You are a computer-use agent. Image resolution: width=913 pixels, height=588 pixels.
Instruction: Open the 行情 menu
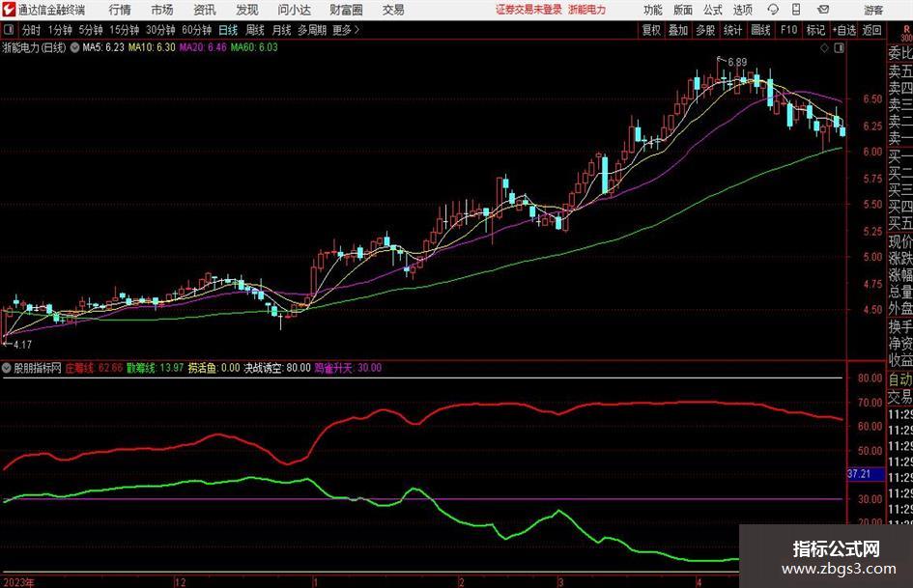(x=120, y=10)
